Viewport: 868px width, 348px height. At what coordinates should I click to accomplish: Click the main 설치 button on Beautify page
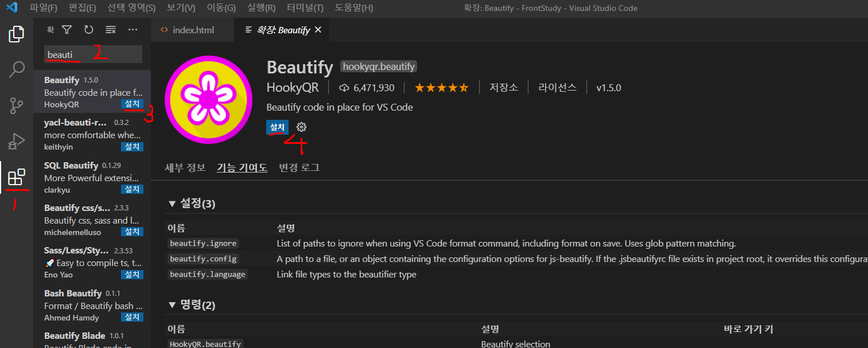point(277,127)
